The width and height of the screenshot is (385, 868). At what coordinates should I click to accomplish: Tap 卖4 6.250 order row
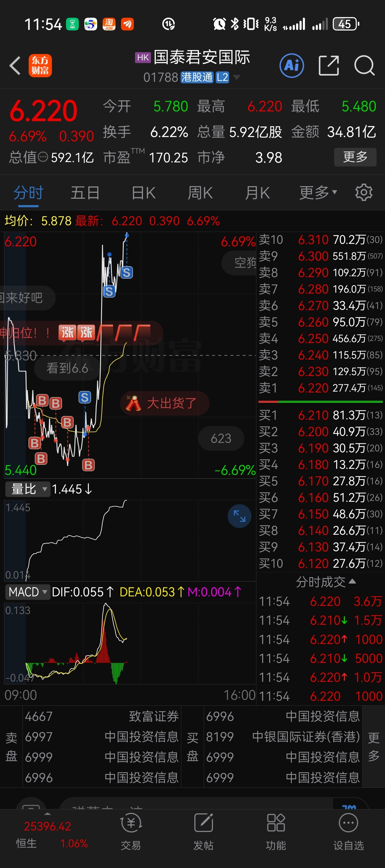321,338
